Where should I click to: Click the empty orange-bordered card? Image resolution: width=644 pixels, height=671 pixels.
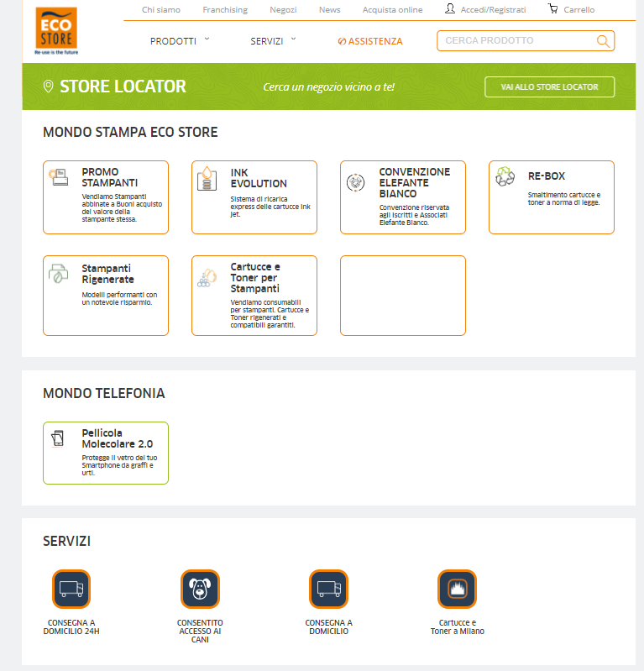[403, 296]
